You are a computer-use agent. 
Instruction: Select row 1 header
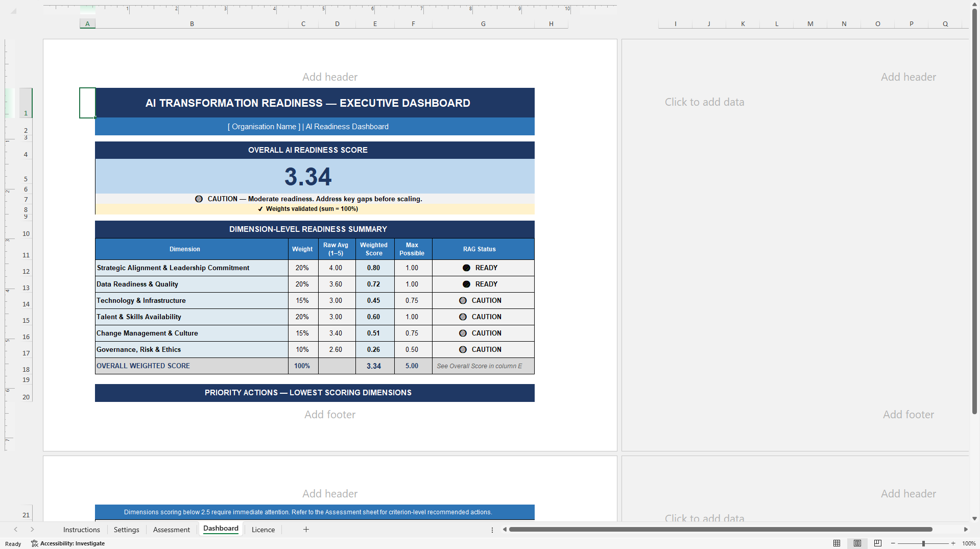coord(26,103)
